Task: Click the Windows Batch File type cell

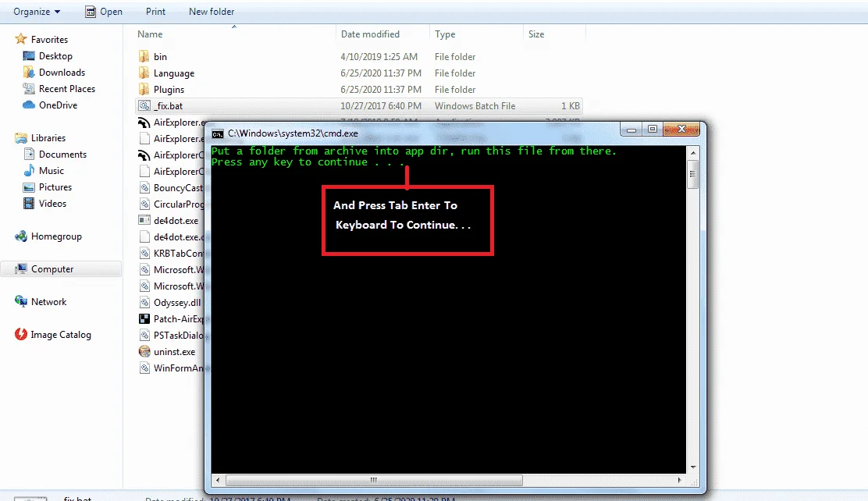Action: point(475,105)
